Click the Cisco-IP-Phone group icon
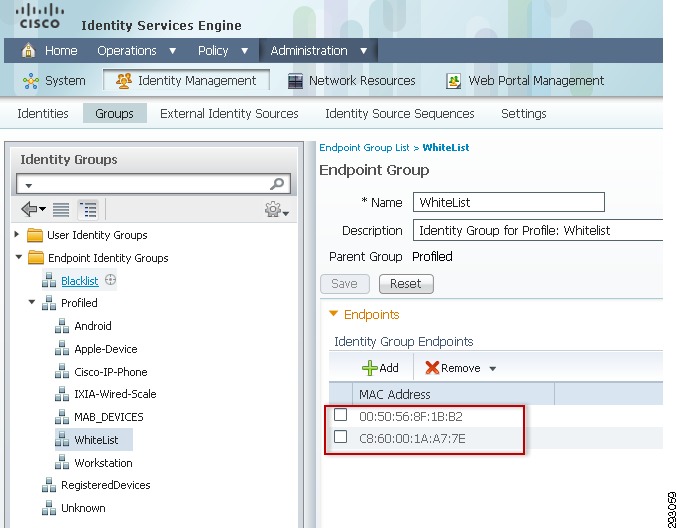The image size is (676, 528). [62, 371]
